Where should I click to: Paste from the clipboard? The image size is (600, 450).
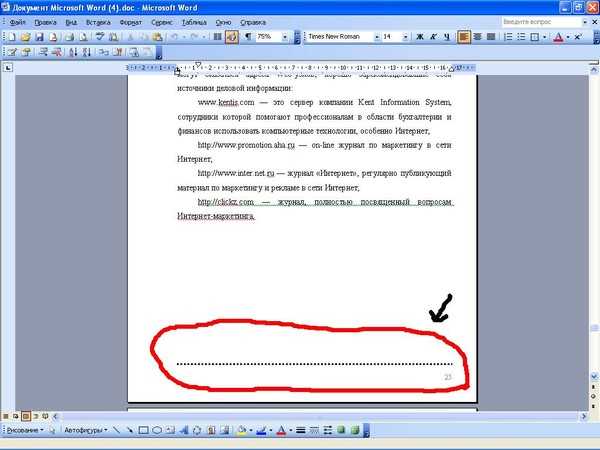click(157, 37)
